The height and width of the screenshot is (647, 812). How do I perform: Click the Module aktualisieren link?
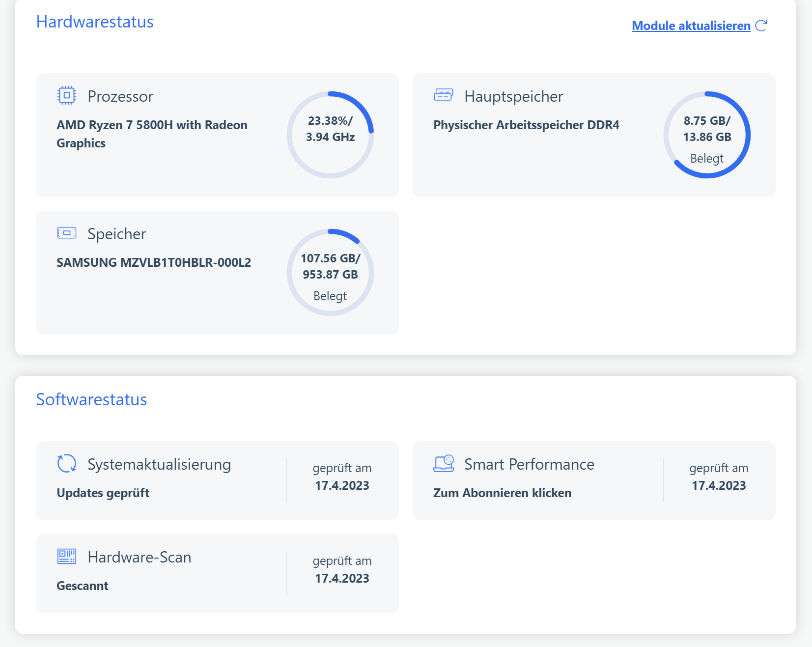[691, 26]
